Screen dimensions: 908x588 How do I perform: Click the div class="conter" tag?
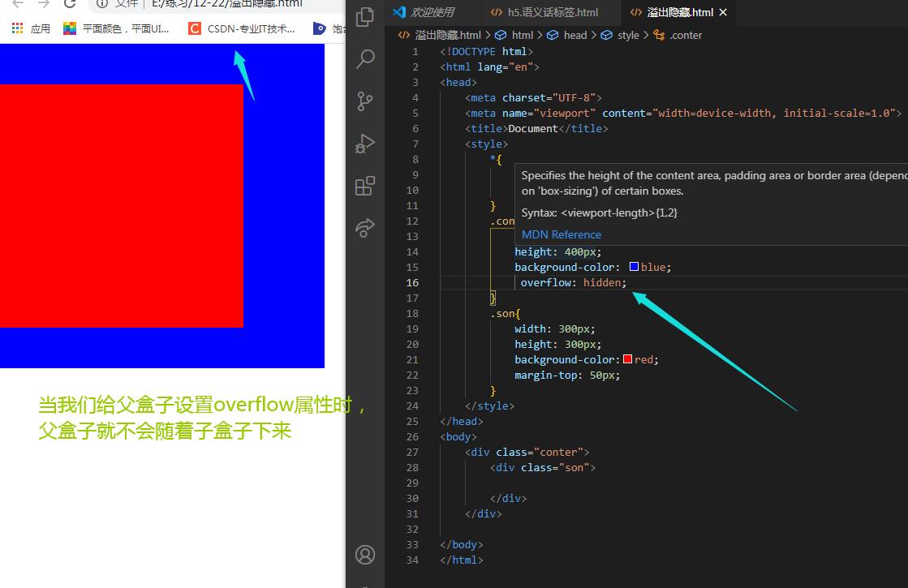(x=527, y=452)
